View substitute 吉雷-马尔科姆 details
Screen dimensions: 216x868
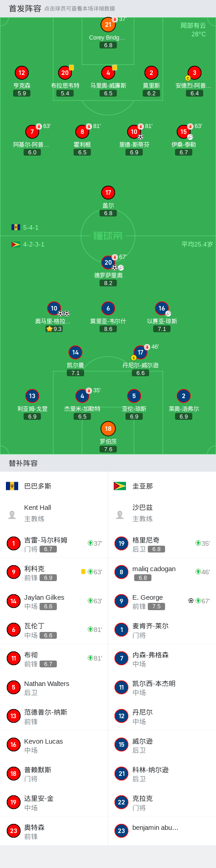[54, 543]
